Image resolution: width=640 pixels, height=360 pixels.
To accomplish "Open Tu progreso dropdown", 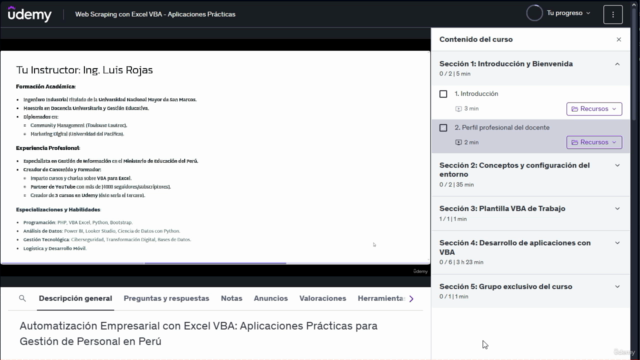I will point(569,13).
